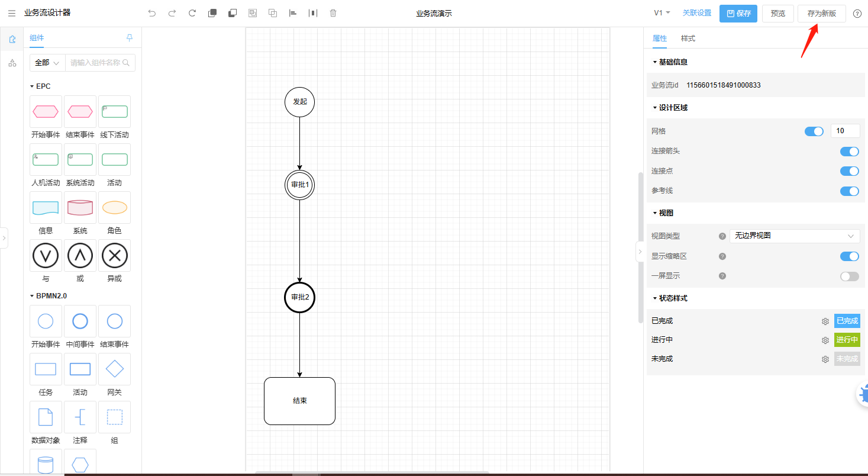This screenshot has width=868, height=476.
Task: Collapse the EPC component group
Action: tap(32, 86)
